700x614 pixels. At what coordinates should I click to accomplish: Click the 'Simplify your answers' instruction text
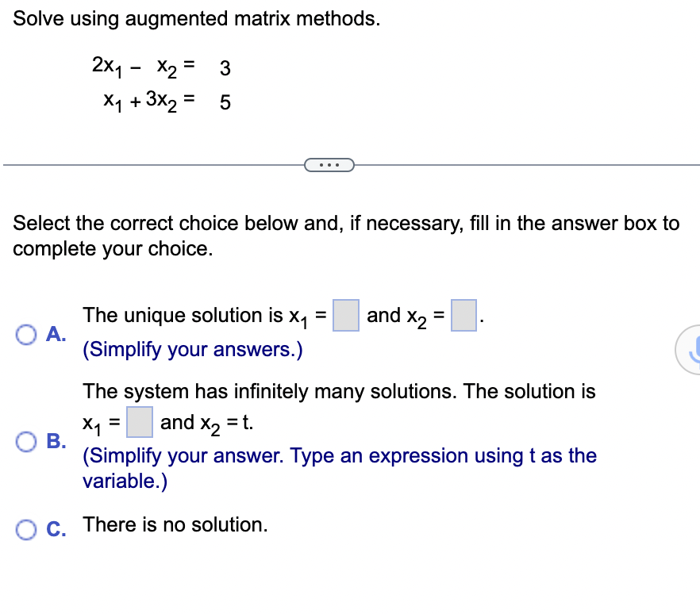190,349
